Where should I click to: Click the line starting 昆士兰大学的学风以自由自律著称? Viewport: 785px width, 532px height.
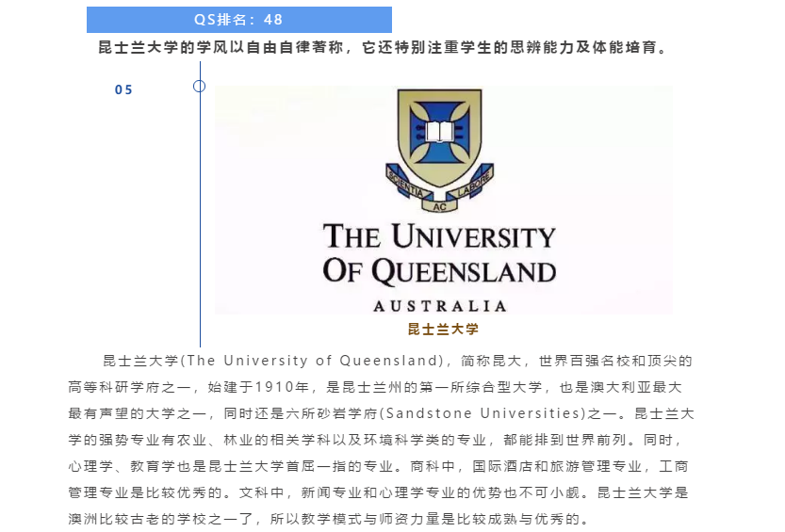pyautogui.click(x=383, y=47)
